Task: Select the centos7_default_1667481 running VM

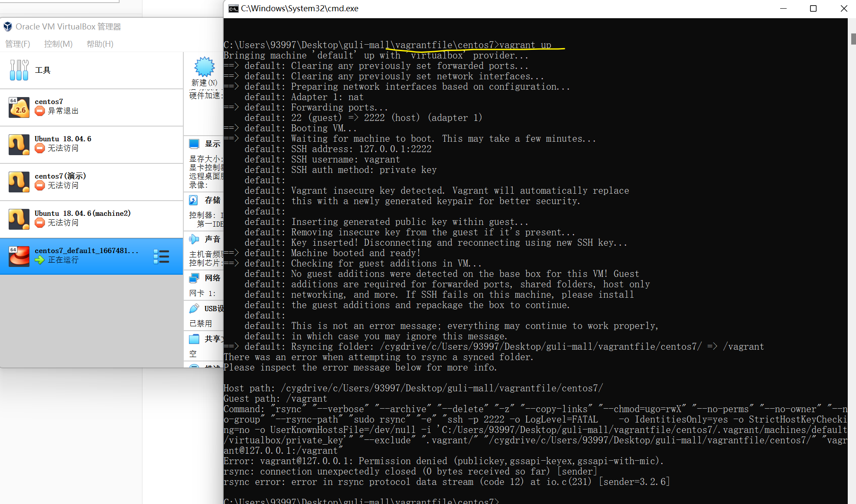Action: 91,257
